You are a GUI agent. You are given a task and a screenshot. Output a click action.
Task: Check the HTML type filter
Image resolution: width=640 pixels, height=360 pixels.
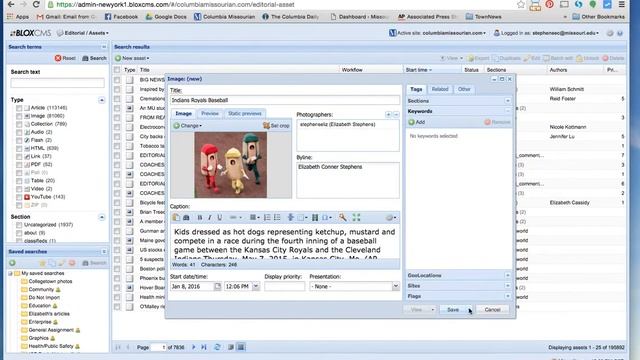[x=19, y=149]
